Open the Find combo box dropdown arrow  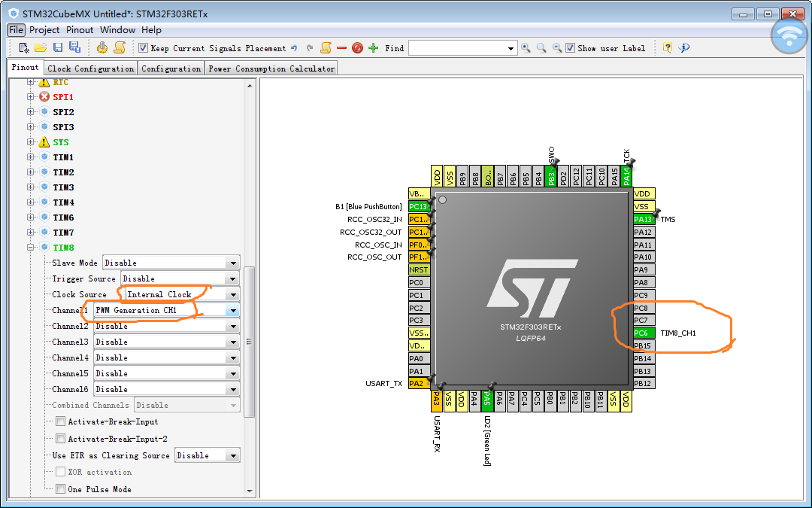click(511, 48)
